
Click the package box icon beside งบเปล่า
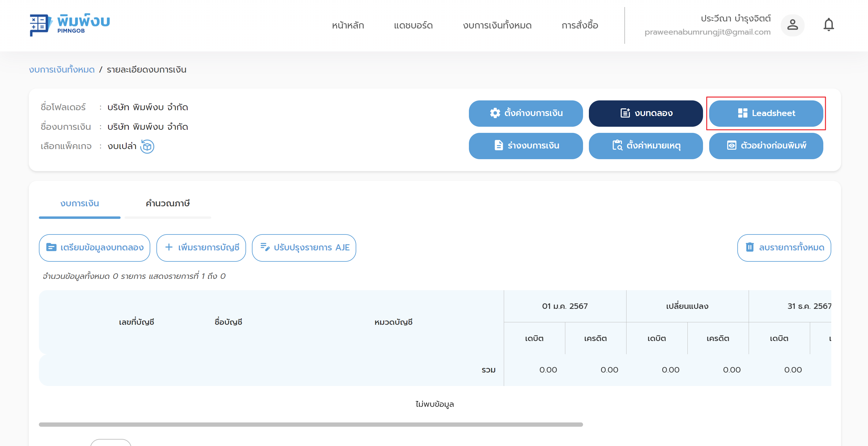[x=147, y=146]
